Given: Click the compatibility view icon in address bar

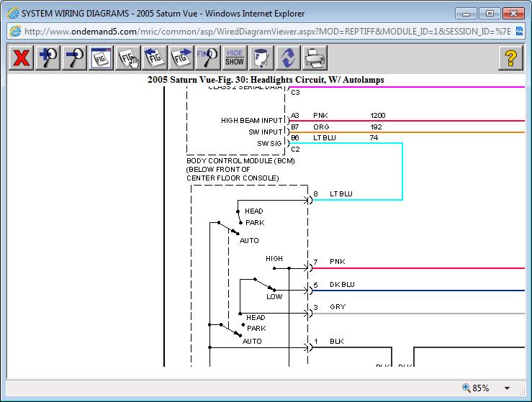Looking at the screenshot, I should pos(520,32).
